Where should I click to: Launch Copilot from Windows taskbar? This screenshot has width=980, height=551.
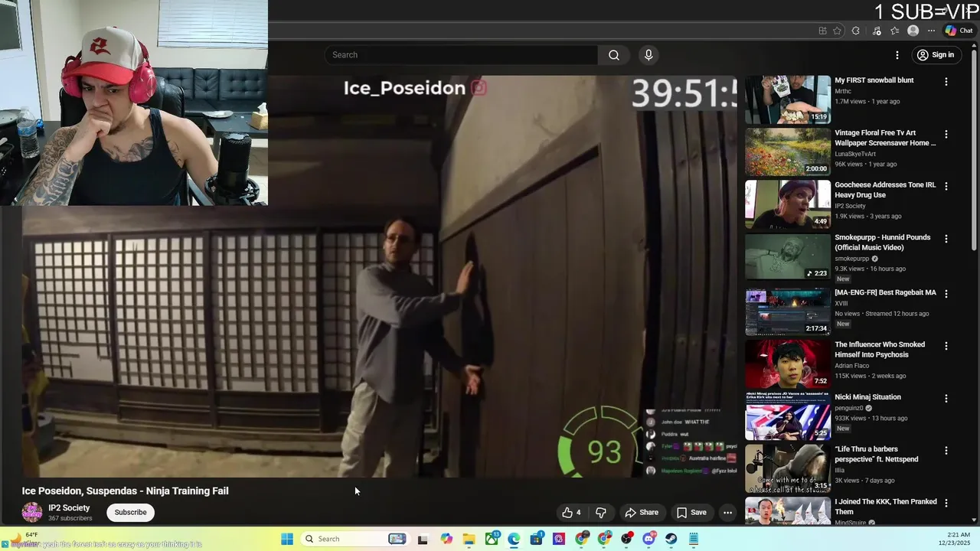click(446, 539)
